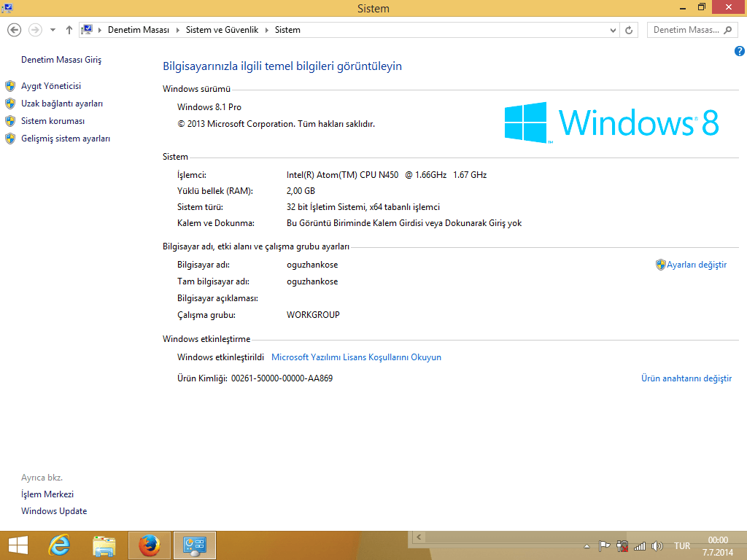Open Help with the question mark icon
The height and width of the screenshot is (560, 747).
coord(740,51)
